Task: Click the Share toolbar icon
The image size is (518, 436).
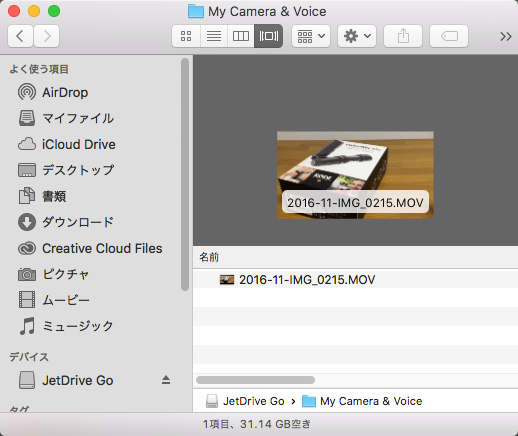Action: [403, 36]
